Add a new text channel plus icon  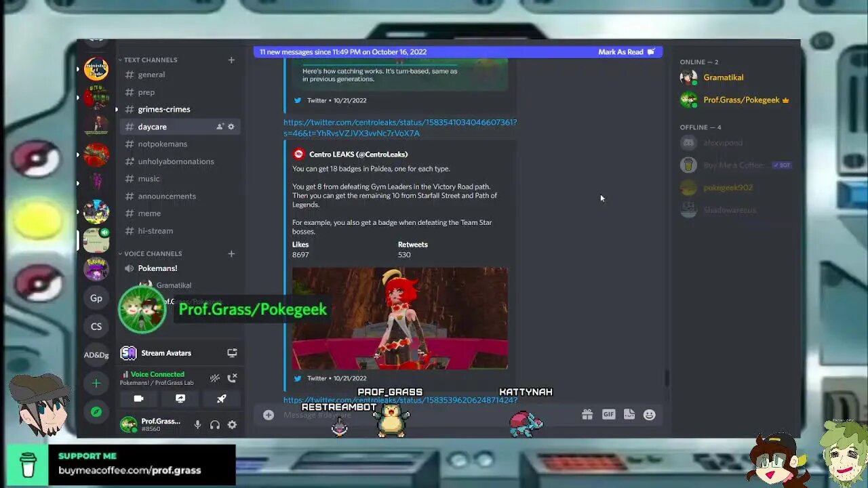click(231, 60)
